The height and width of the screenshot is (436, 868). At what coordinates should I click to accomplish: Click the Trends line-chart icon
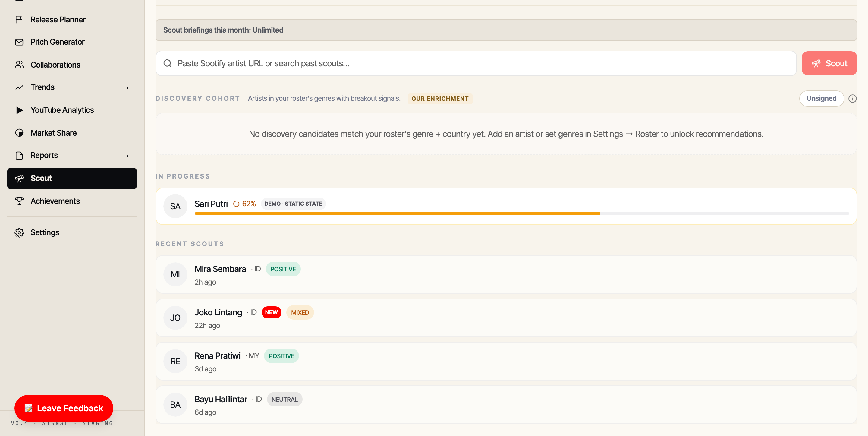19,87
